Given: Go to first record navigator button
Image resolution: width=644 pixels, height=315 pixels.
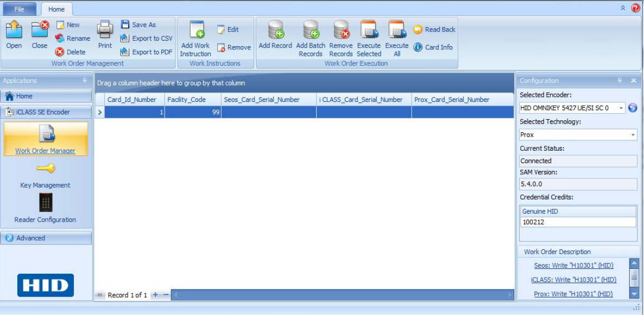Looking at the screenshot, I should tap(99, 295).
